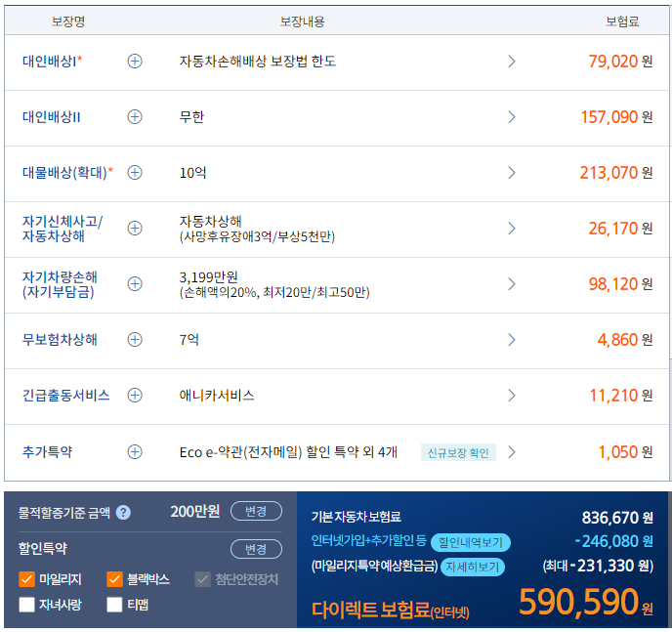Click the plus icon for 자기신체사고/자동차상해

[x=135, y=229]
